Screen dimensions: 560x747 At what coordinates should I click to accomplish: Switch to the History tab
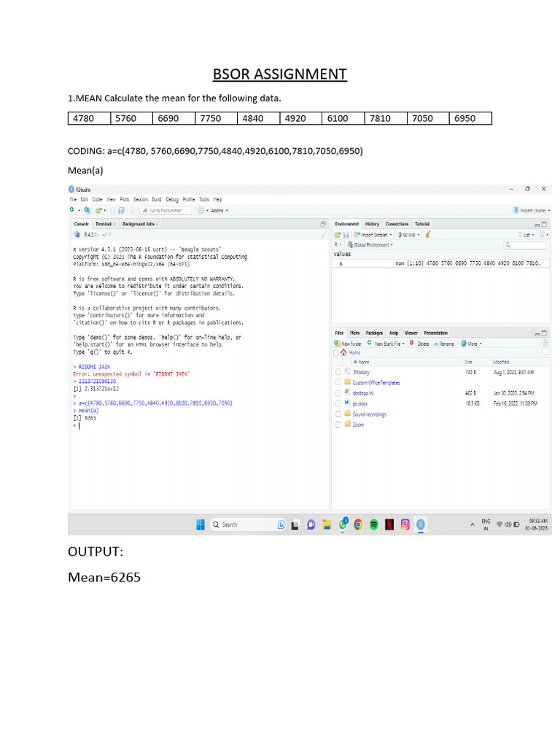(372, 224)
